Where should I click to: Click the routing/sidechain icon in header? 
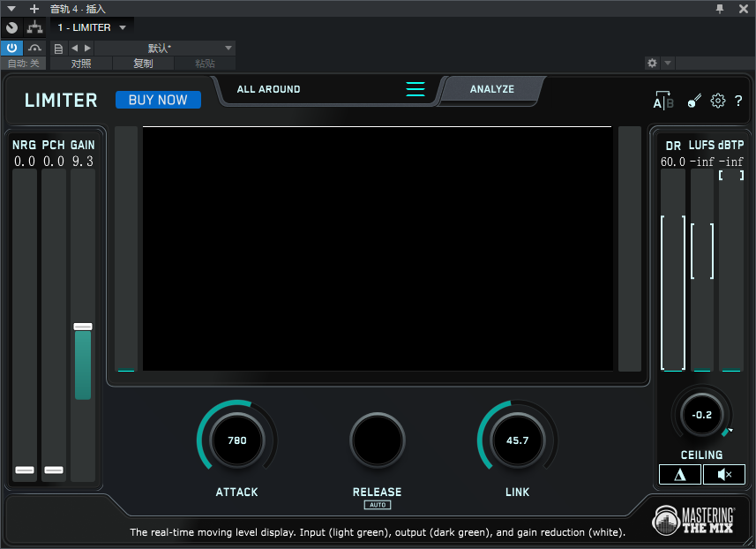[x=34, y=27]
